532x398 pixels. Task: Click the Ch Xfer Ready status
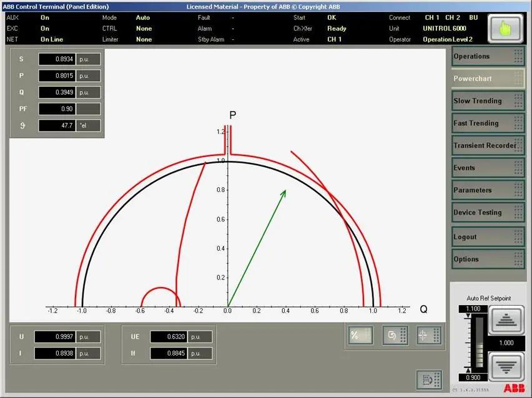point(337,29)
